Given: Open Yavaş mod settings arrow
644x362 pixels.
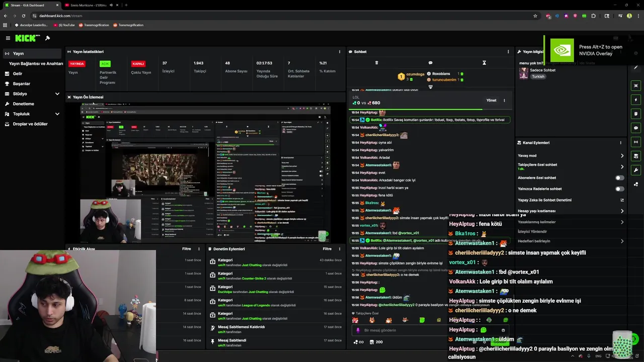Looking at the screenshot, I should [x=622, y=156].
